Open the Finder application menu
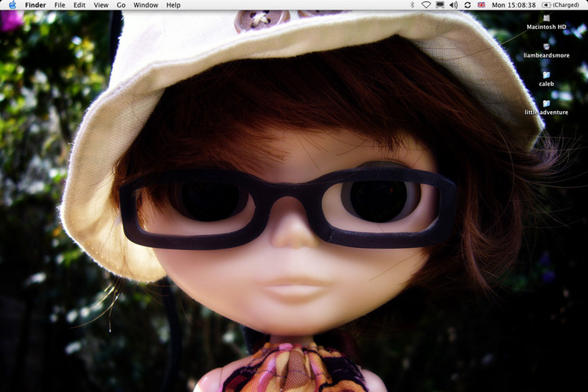The width and height of the screenshot is (588, 392). (x=35, y=5)
